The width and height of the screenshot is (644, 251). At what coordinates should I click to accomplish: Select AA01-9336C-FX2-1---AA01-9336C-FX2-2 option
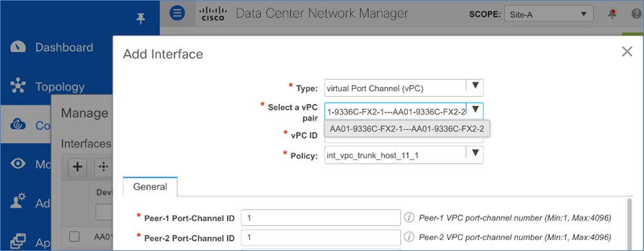[407, 129]
